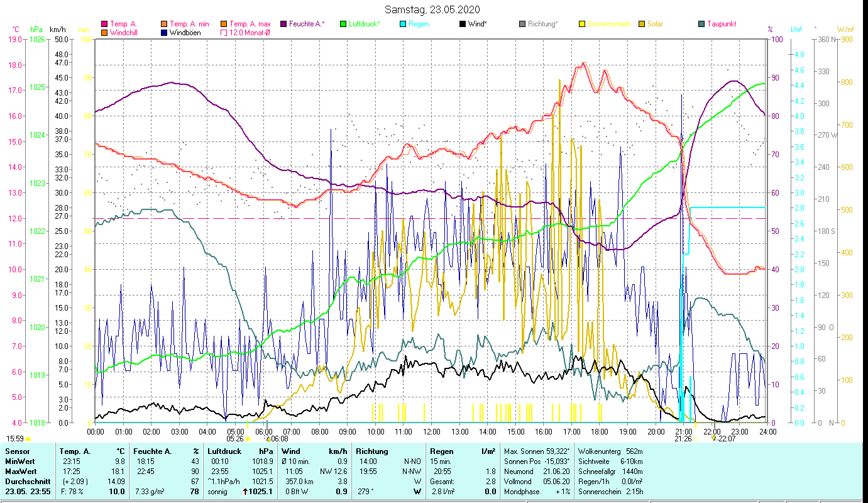
Task: Click the W/m² axis unit label
Action: pyautogui.click(x=845, y=29)
